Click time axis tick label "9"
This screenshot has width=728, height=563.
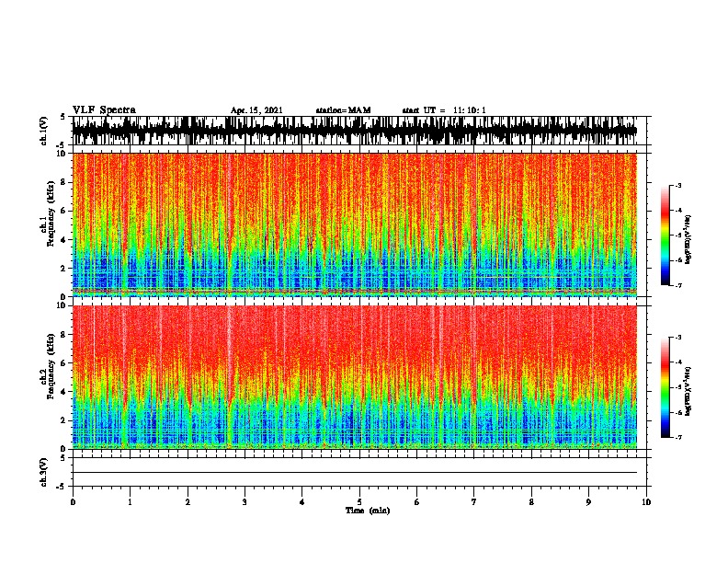click(588, 502)
